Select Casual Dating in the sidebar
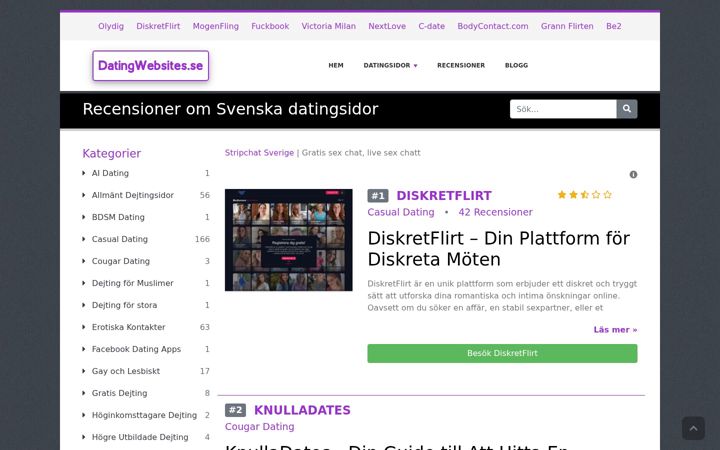Screen dimensions: 720x450 tap(120, 239)
